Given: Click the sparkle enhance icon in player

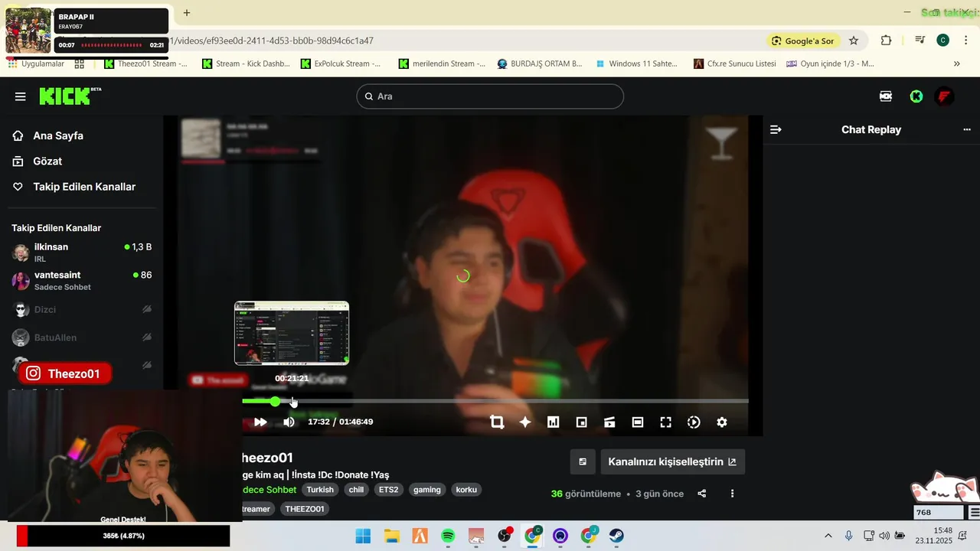Looking at the screenshot, I should pos(525,422).
